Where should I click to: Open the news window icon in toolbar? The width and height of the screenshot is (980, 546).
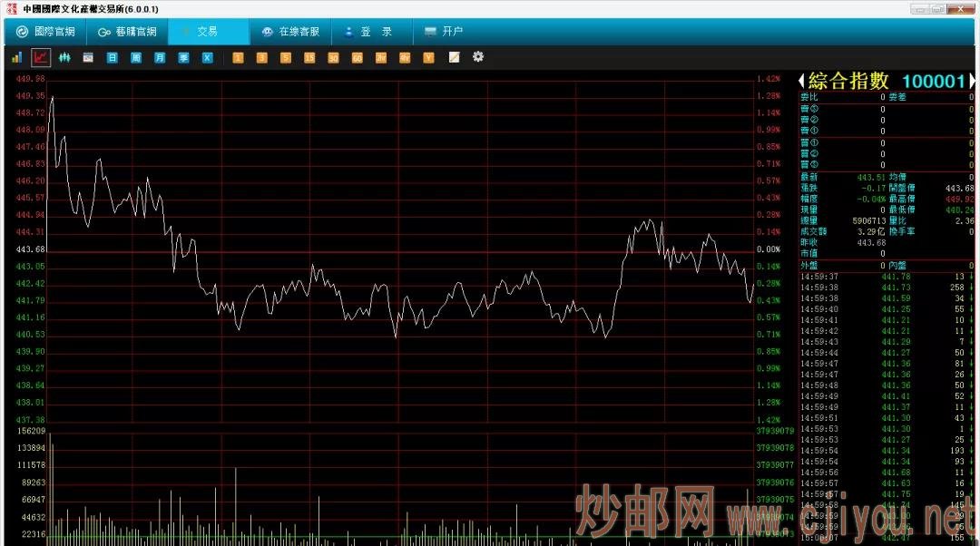88,57
